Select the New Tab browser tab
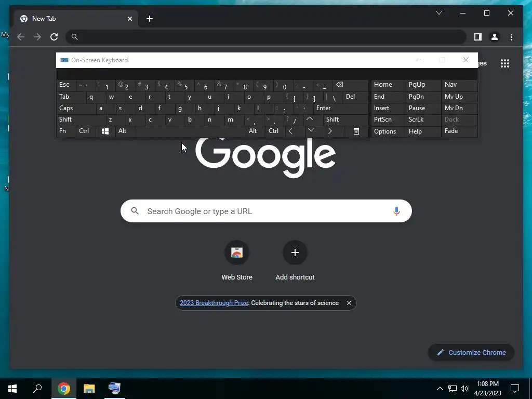The image size is (532, 399). [x=76, y=19]
